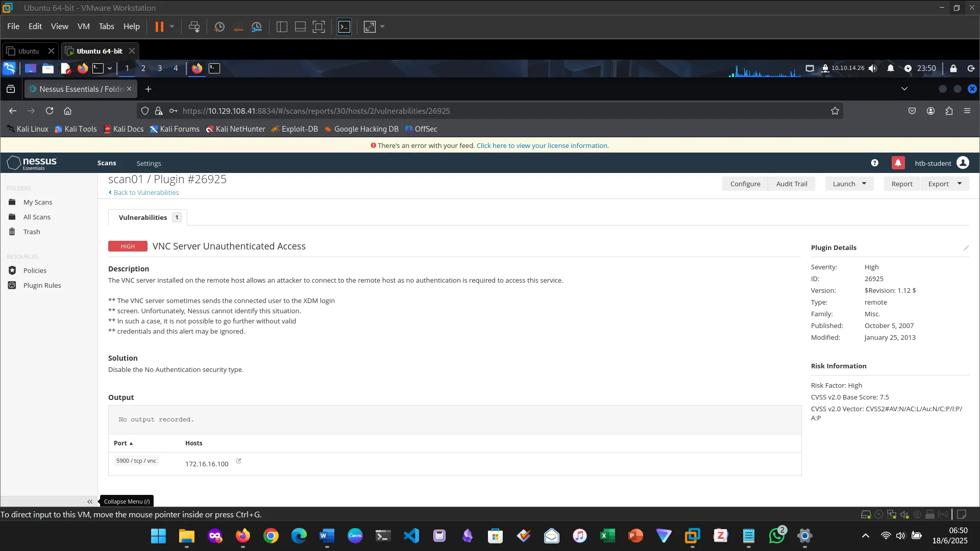The width and height of the screenshot is (980, 551).
Task: Collapse the sidebar menu arrows
Action: coord(90,502)
